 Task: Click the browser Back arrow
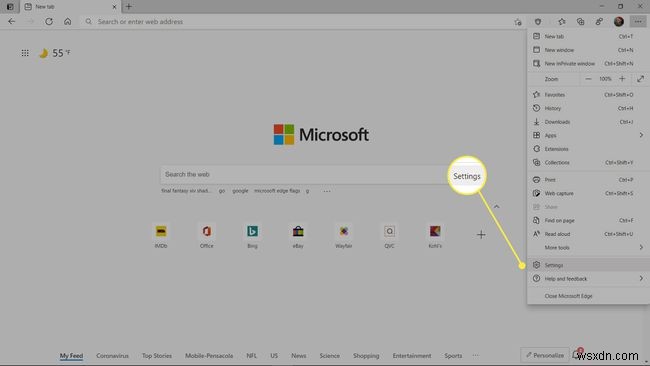click(12, 22)
